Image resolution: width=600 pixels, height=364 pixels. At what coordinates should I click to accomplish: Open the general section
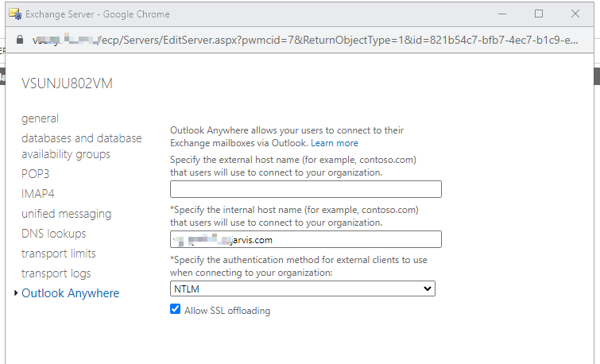(40, 118)
